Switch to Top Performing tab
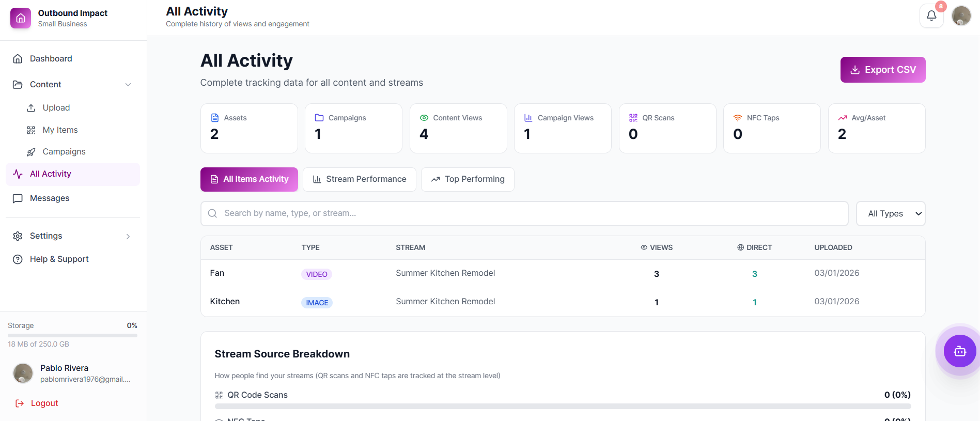The image size is (980, 421). [467, 179]
